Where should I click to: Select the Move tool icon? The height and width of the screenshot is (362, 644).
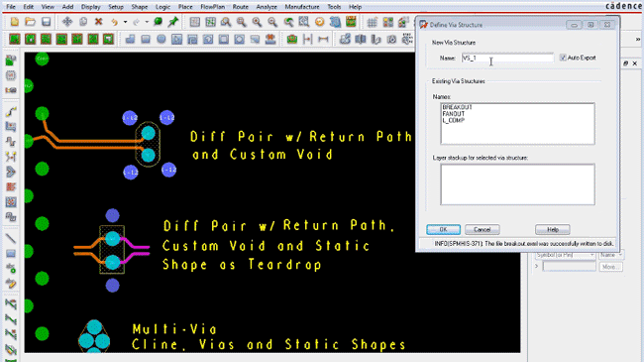67,22
